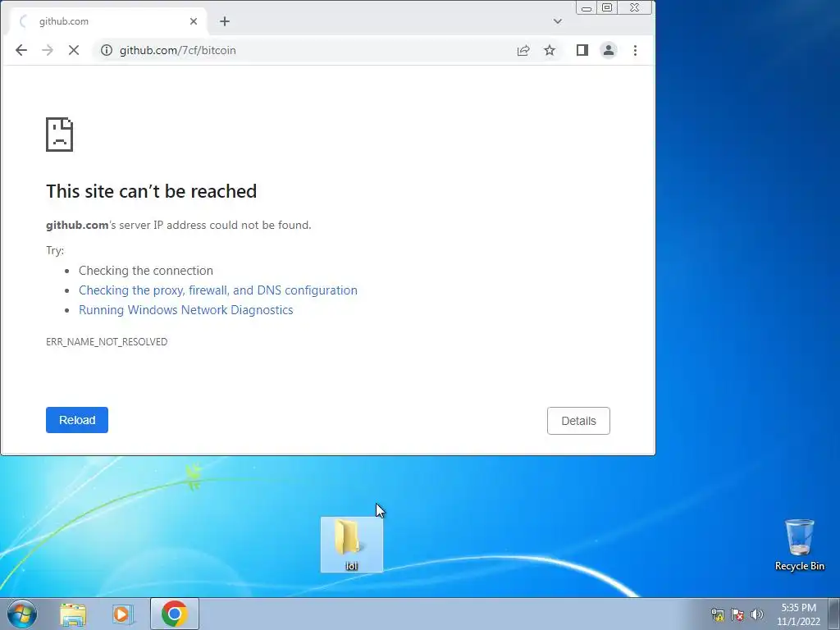Go back using the browser back arrow
This screenshot has height=630, width=840.
click(x=21, y=50)
